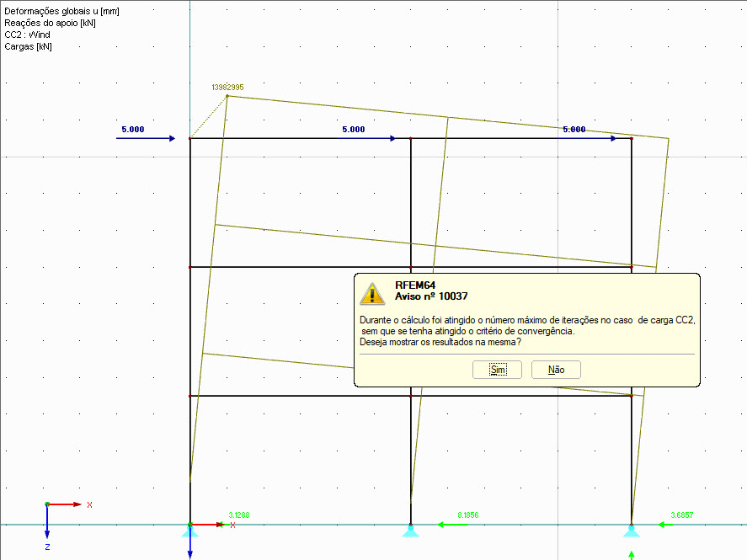Viewport: 747px width, 560px height.
Task: Click the 'Reações do apoio [kN]' label
Action: coord(50,23)
